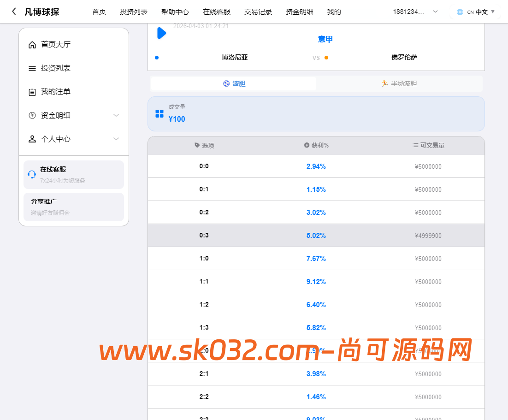Image resolution: width=508 pixels, height=420 pixels.
Task: Open 交易记录 from the top navigation
Action: (x=258, y=12)
